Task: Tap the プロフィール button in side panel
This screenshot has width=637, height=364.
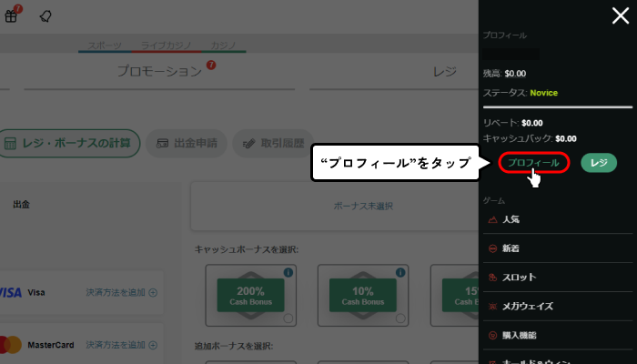Action: pyautogui.click(x=533, y=163)
